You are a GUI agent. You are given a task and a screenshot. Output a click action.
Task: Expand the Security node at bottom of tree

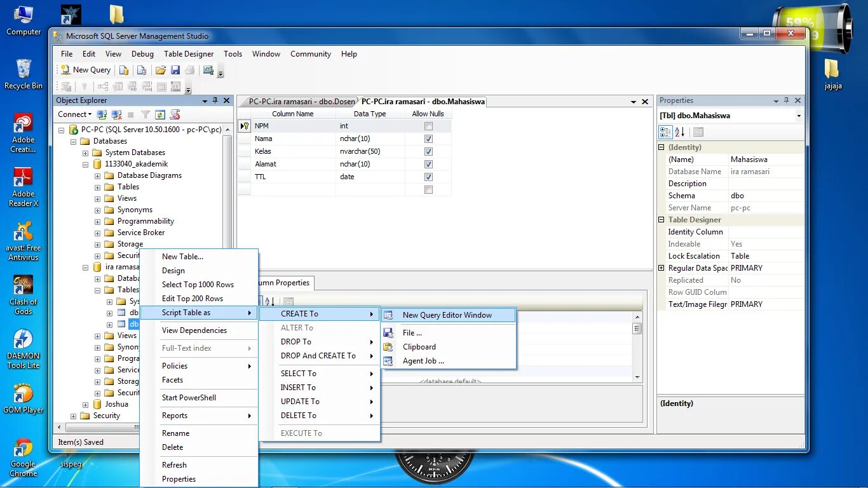(x=74, y=416)
